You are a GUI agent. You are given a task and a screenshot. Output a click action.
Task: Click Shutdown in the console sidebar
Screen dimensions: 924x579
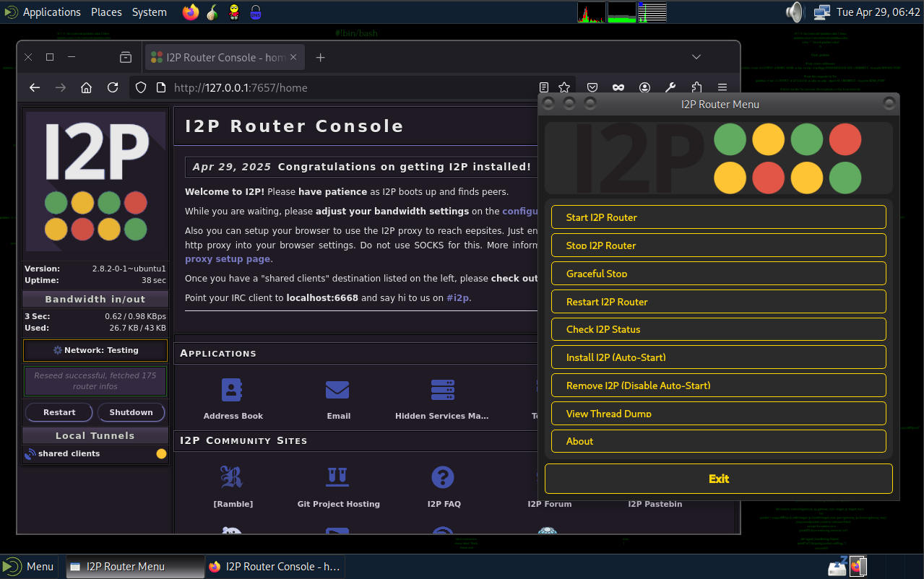click(131, 412)
